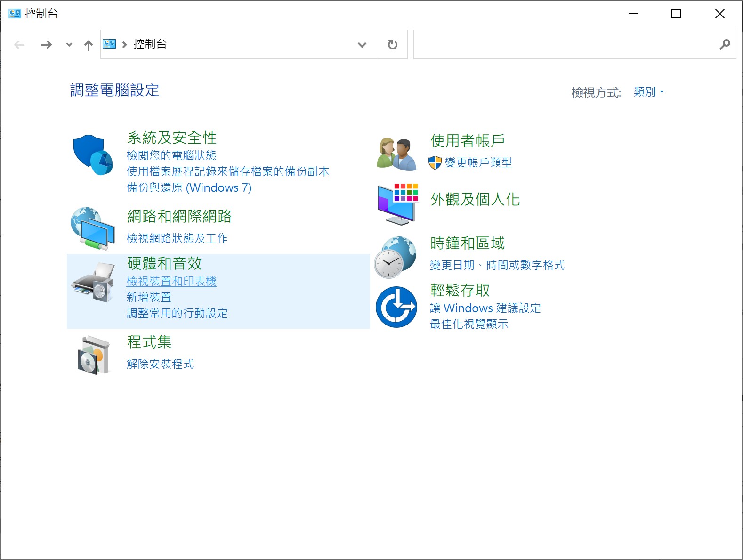The height and width of the screenshot is (560, 743).
Task: Click 控制台 breadcrumb in address bar
Action: (x=150, y=44)
